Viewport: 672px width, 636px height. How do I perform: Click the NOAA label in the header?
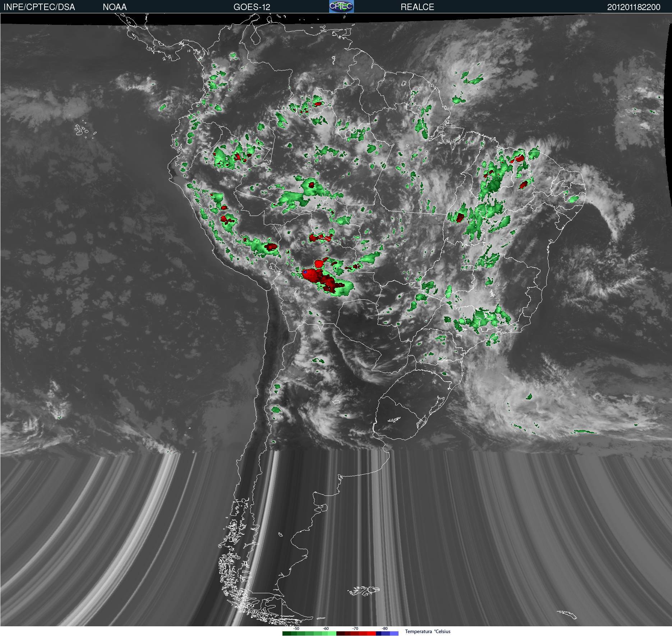115,7
